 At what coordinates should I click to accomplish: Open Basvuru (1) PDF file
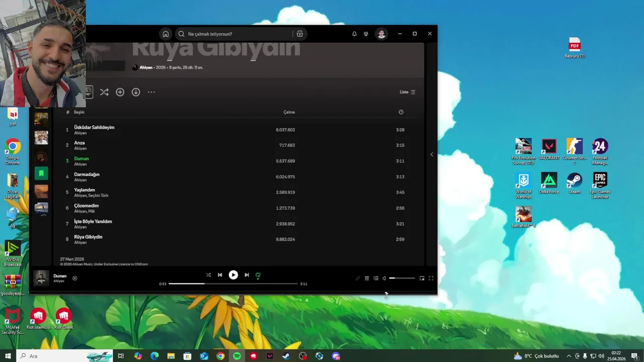coord(575,48)
